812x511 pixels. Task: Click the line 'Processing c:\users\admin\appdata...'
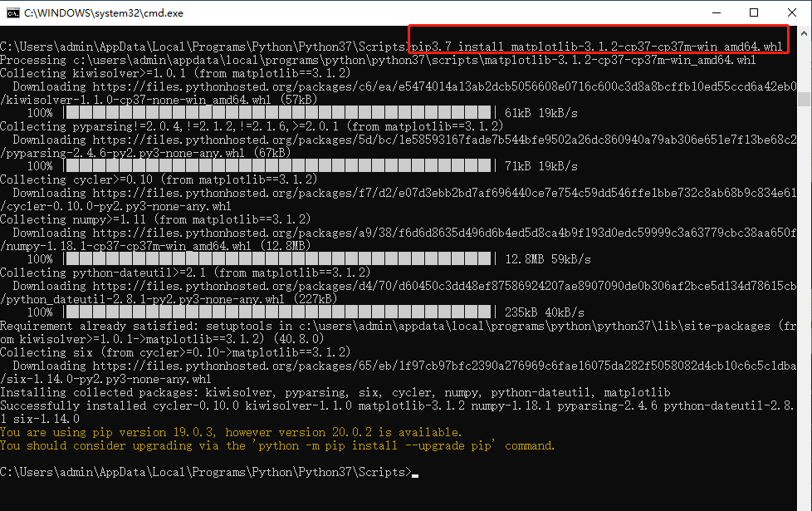click(x=378, y=60)
